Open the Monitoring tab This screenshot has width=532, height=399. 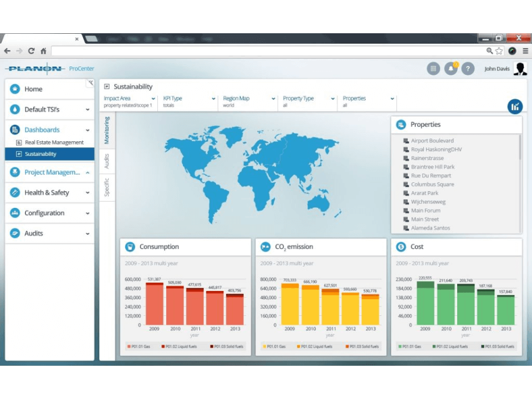[x=107, y=130]
